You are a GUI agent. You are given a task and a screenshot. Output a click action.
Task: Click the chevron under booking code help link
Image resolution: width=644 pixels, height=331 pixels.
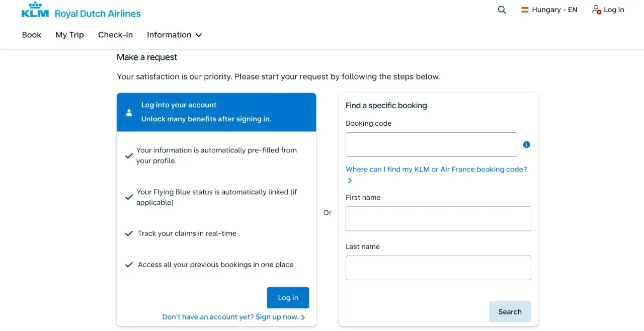(350, 181)
